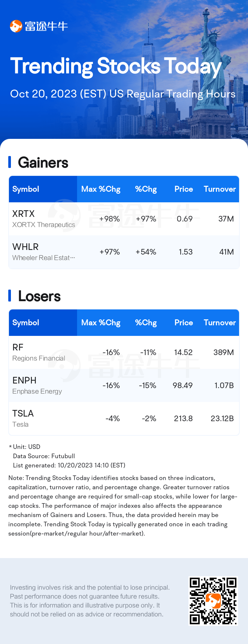Click Max %Chg header in Gainers table
Viewport: 248px width, 644px height.
101,189
